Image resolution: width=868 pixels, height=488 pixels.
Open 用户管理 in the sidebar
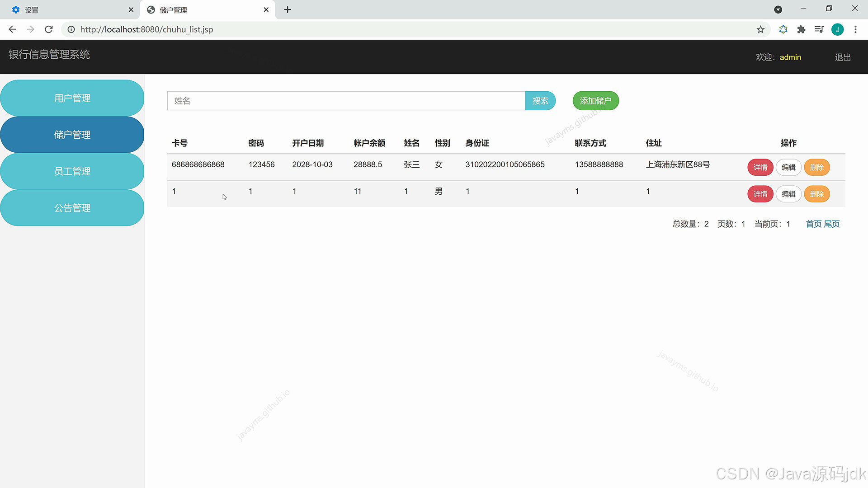(x=72, y=98)
